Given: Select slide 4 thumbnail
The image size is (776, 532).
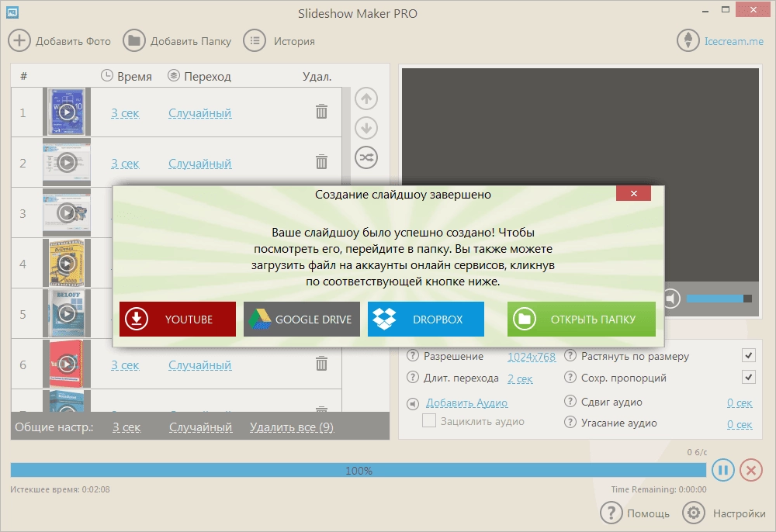Looking at the screenshot, I should click(x=67, y=263).
